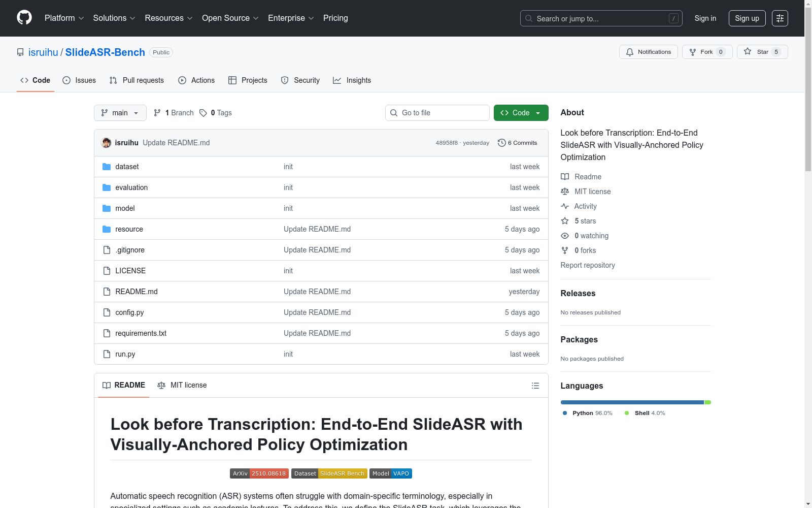Click the resource folder icon
The image size is (812, 508).
(107, 229)
